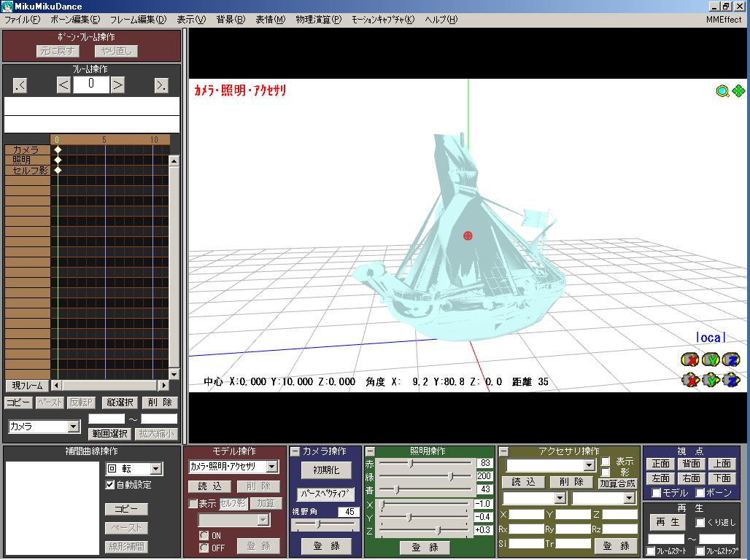This screenshot has width=750, height=560.
Task: Toggle the フレームスタート checkbox
Action: (x=651, y=551)
